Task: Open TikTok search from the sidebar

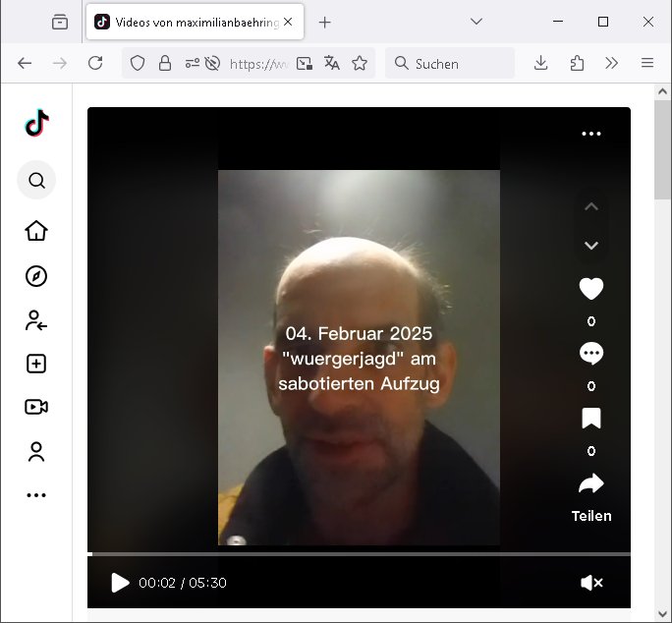Action: pos(36,181)
